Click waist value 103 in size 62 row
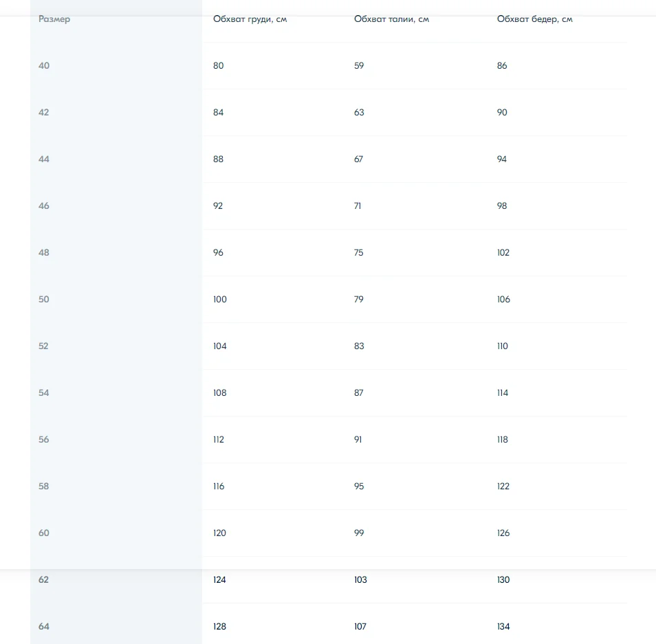 pos(360,579)
